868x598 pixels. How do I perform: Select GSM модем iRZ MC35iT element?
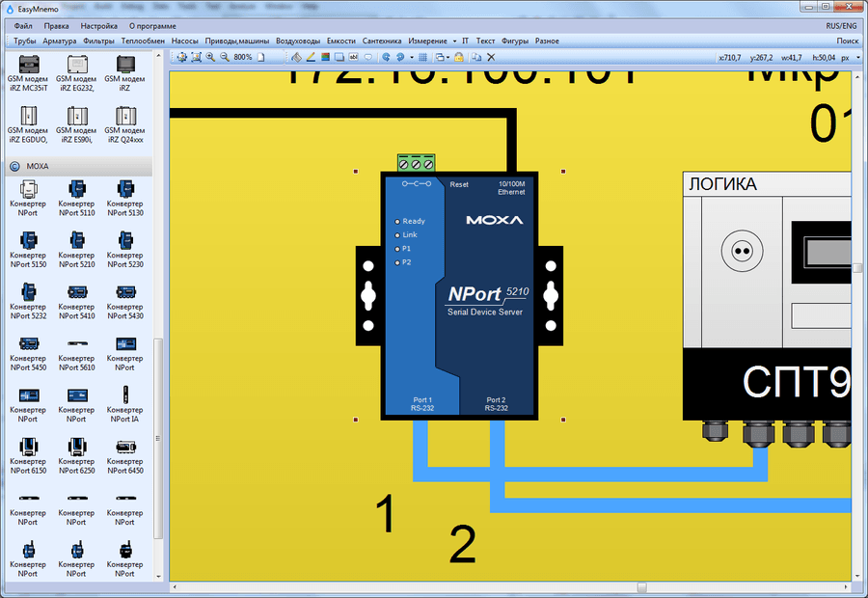pyautogui.click(x=28, y=73)
